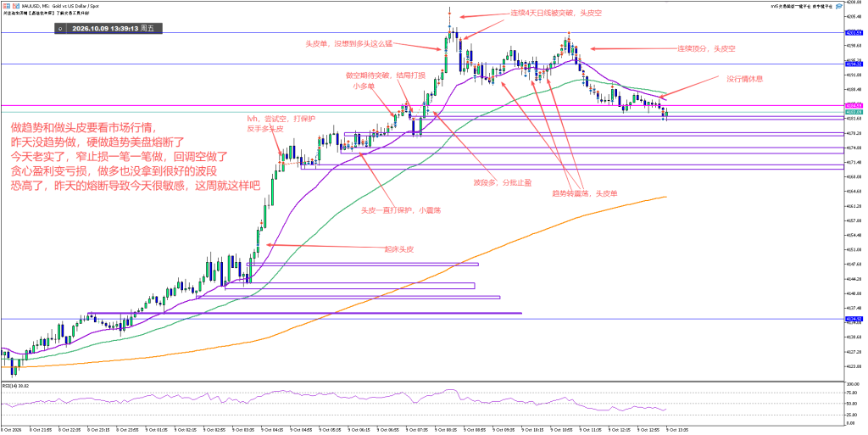Image resolution: width=868 pixels, height=435 pixels.
Task: Click the annotation 趋势转震荡，头皮单
Action: [585, 193]
